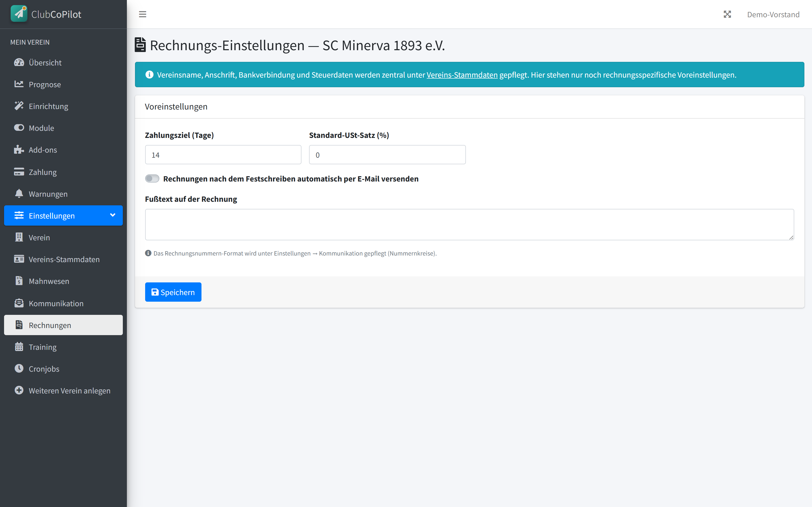Collapse the Einstellungen menu chevron

(113, 215)
